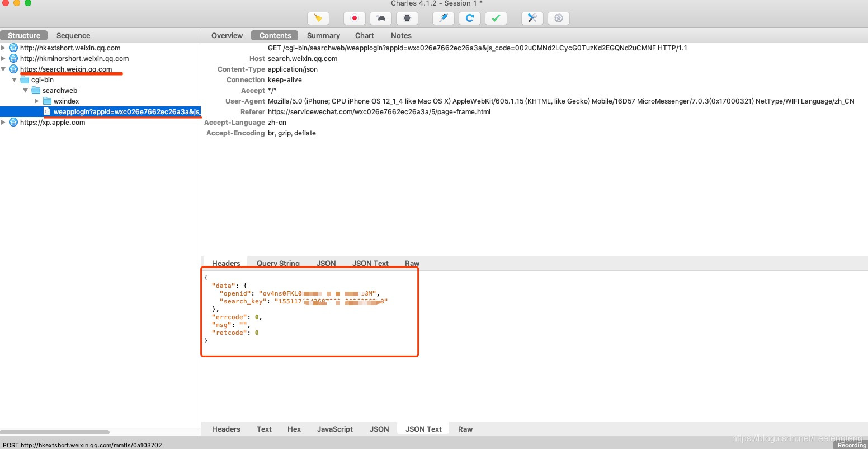Validate the selected response with the green checkmark
This screenshot has width=868, height=449.
[x=496, y=18]
